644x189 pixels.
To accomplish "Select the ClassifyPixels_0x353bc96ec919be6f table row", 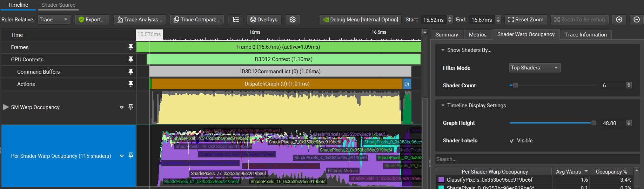I will [535, 180].
